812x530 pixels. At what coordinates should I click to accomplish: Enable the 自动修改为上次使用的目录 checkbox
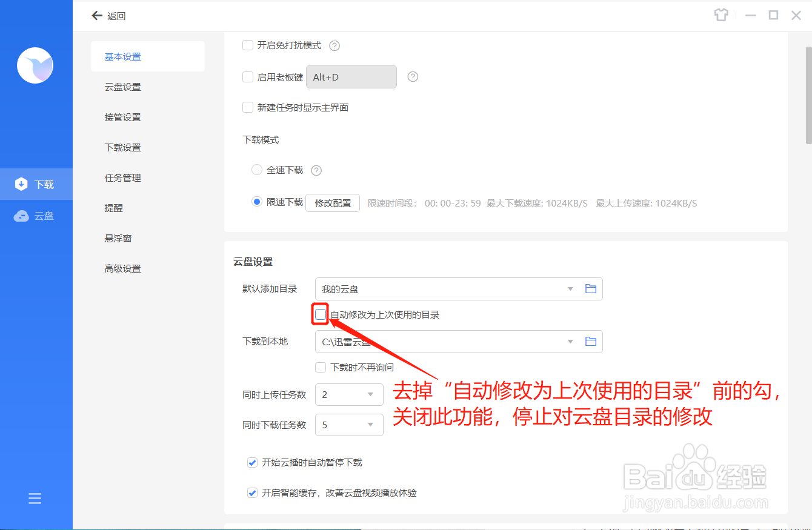coord(320,314)
